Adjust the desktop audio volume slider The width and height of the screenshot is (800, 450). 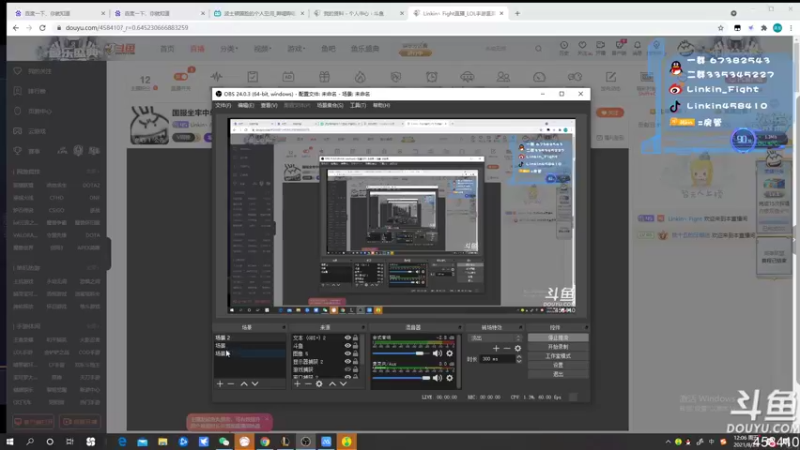coord(401,353)
